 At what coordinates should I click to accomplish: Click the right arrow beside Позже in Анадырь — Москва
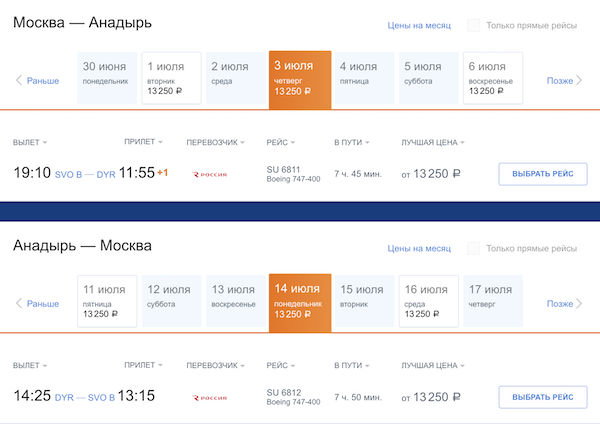pos(580,303)
